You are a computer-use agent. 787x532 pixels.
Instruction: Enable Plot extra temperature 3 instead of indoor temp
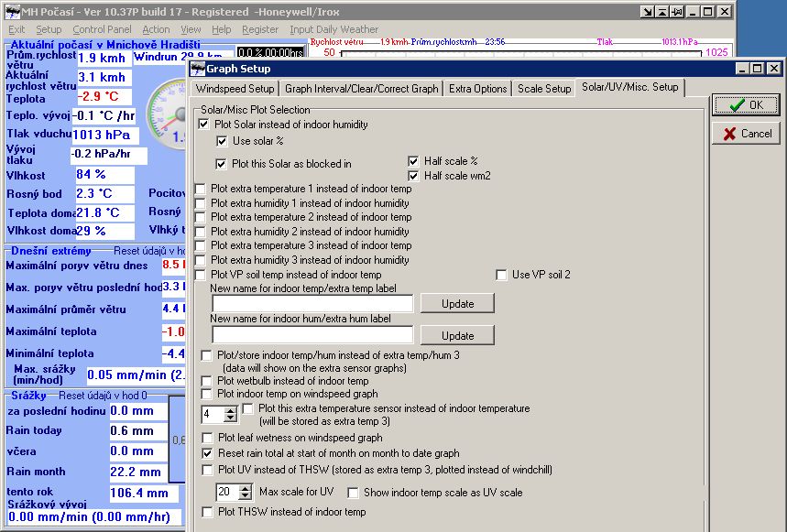(201, 245)
